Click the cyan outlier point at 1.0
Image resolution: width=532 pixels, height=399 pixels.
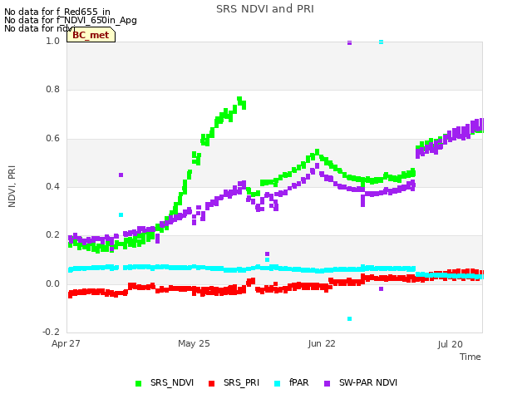(x=381, y=42)
